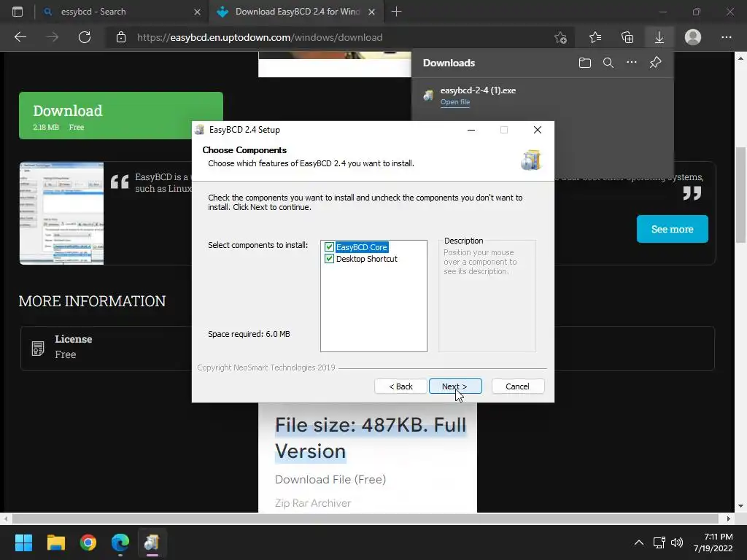The image size is (747, 560).
Task: Click the green Download button on the webpage
Action: pos(121,116)
